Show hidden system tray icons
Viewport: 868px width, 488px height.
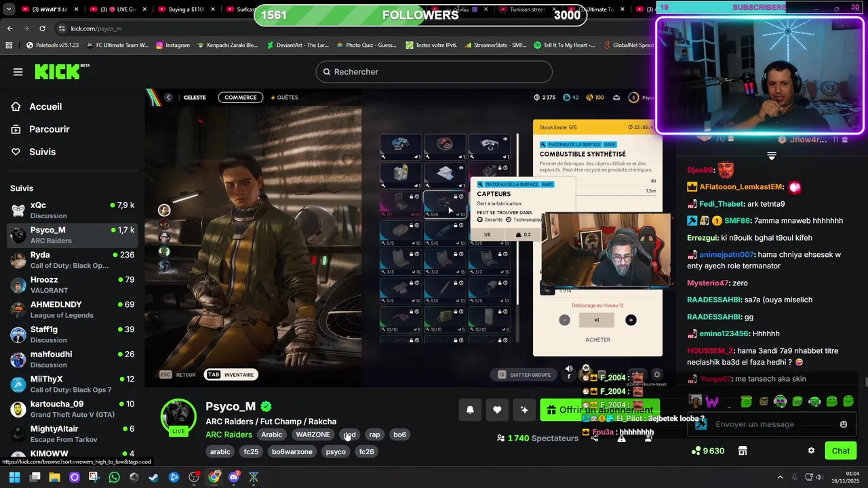coord(780,477)
